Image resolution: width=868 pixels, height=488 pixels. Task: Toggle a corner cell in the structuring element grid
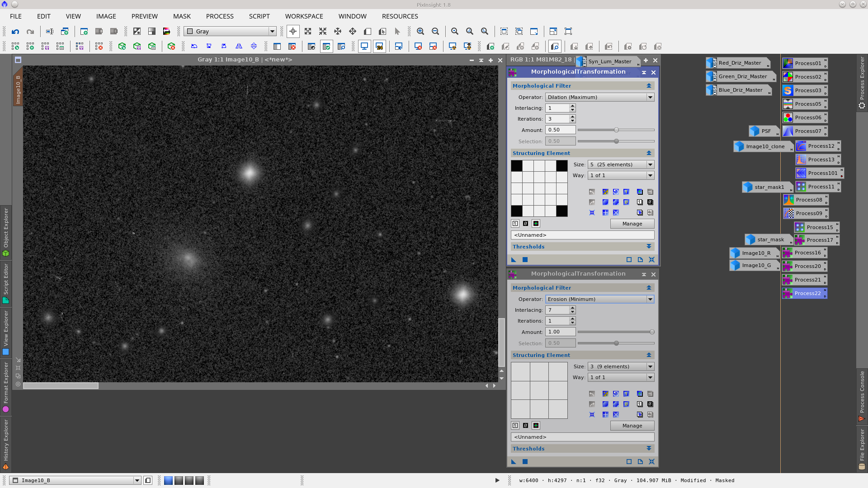click(x=516, y=166)
